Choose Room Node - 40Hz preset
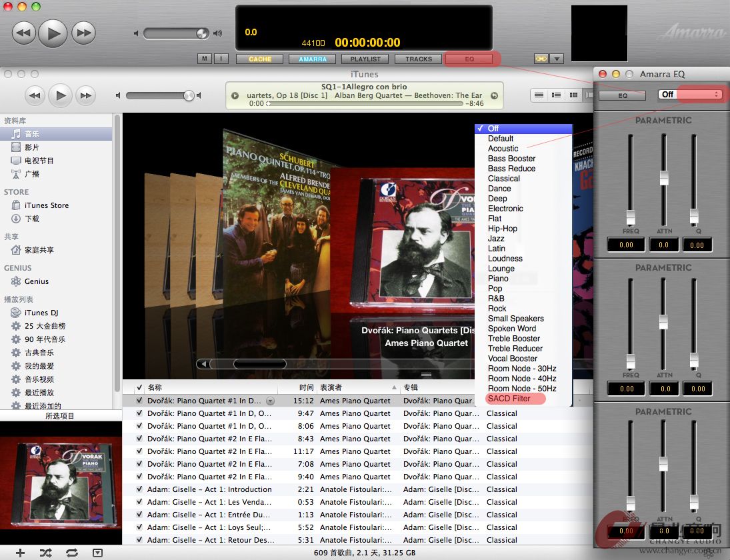 point(523,379)
